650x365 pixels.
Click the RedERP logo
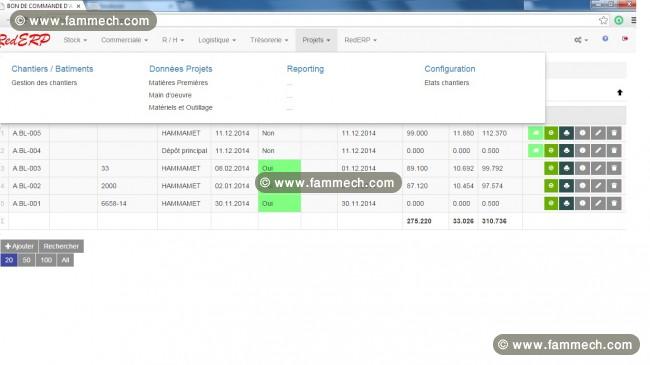click(25, 40)
